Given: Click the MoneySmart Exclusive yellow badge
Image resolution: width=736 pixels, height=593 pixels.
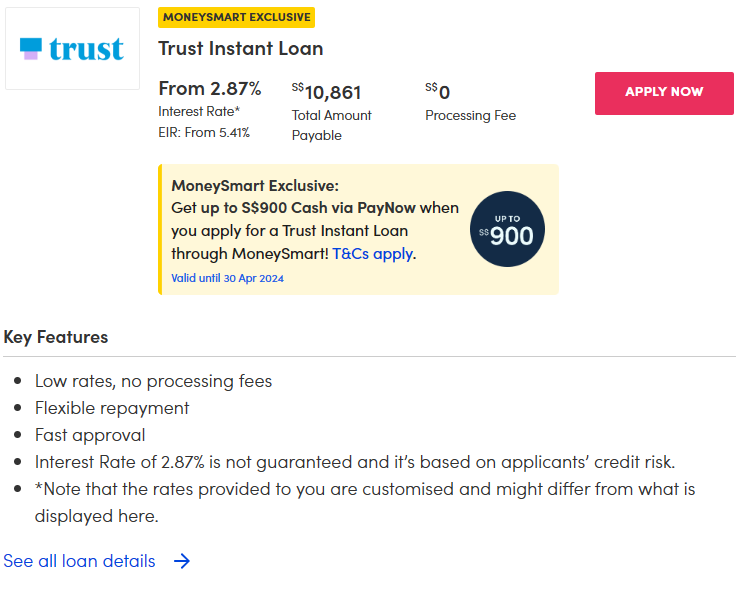Looking at the screenshot, I should [x=236, y=18].
